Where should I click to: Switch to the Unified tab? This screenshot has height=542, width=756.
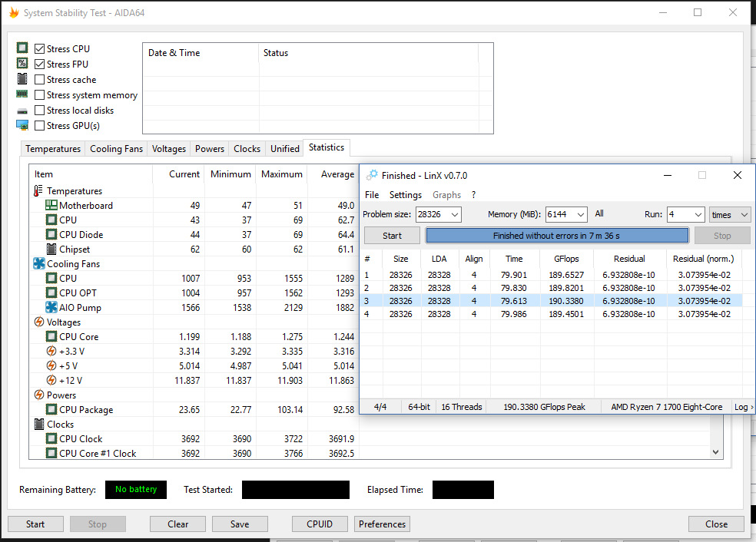284,149
